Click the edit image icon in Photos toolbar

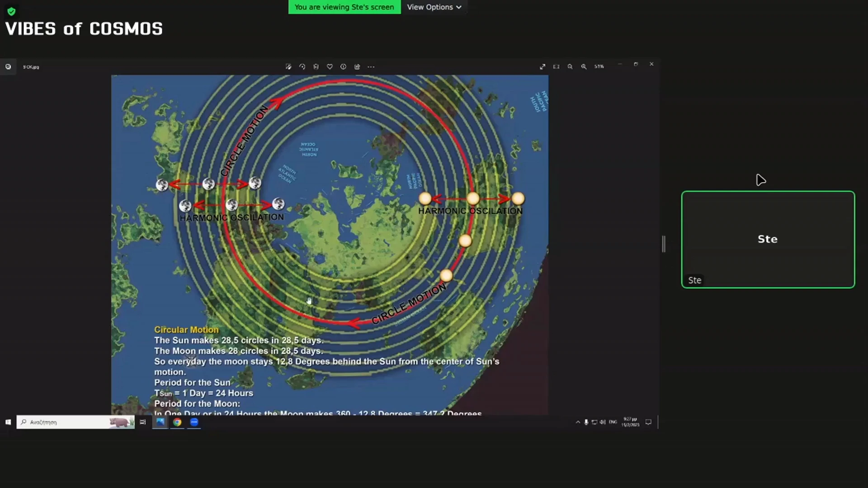coord(288,67)
